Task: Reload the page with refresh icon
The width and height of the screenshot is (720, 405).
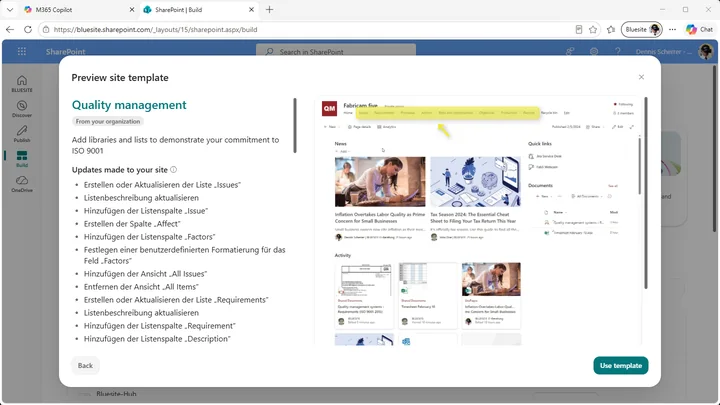Action: (x=28, y=29)
